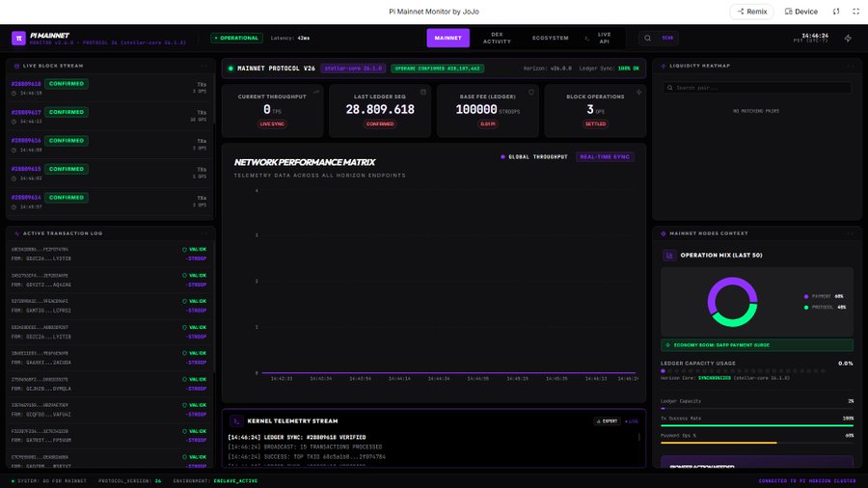Click the green status dot beside Mainnet Protocol V26
Screen dimensions: 868x488
coord(231,68)
